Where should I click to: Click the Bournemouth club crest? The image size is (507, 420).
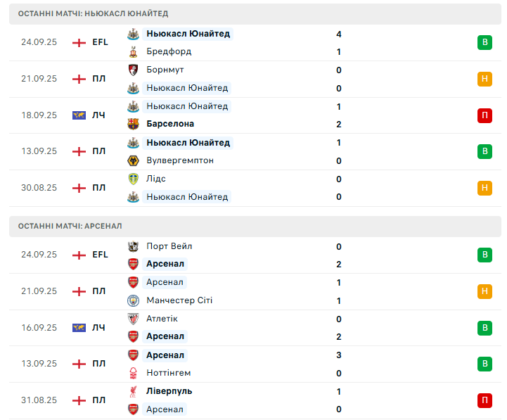pos(133,70)
